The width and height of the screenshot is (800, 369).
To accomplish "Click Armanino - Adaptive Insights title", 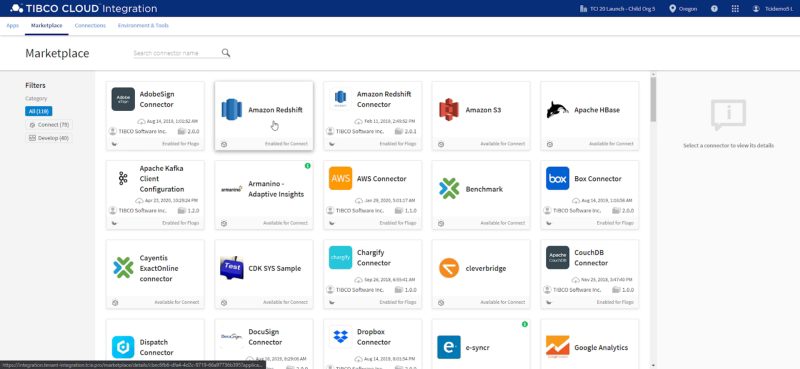I will pos(276,189).
